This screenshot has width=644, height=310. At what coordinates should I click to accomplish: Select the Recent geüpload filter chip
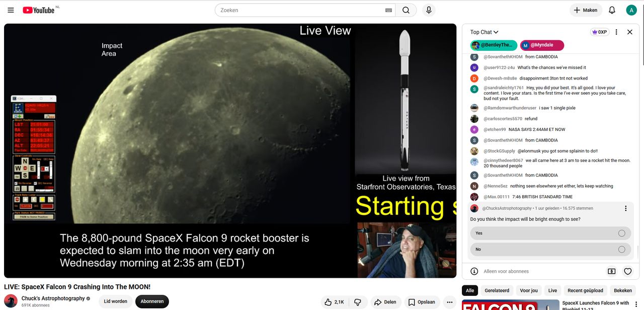coord(585,290)
